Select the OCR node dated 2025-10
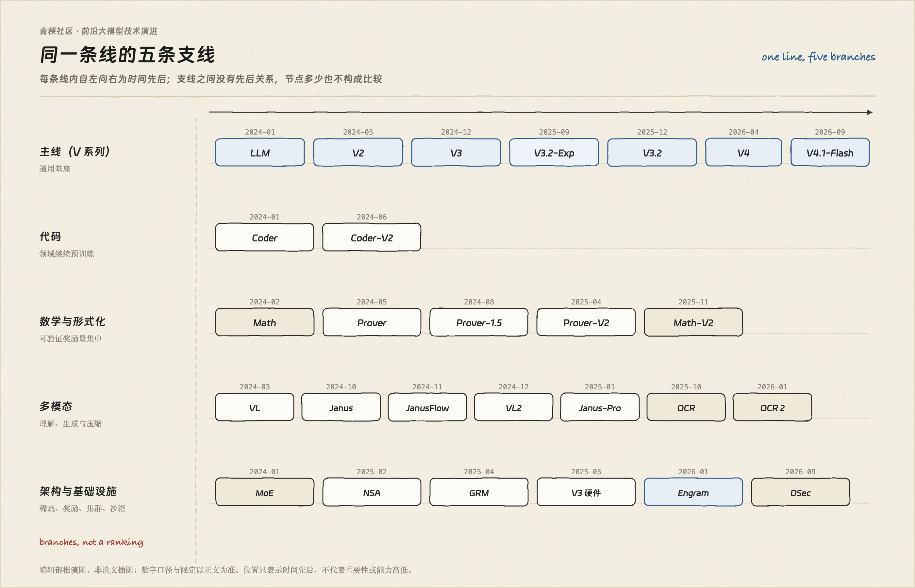Viewport: 915px width, 588px height. coord(686,407)
